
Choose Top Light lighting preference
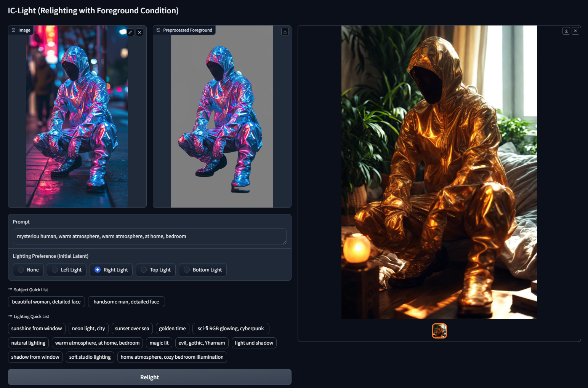155,270
